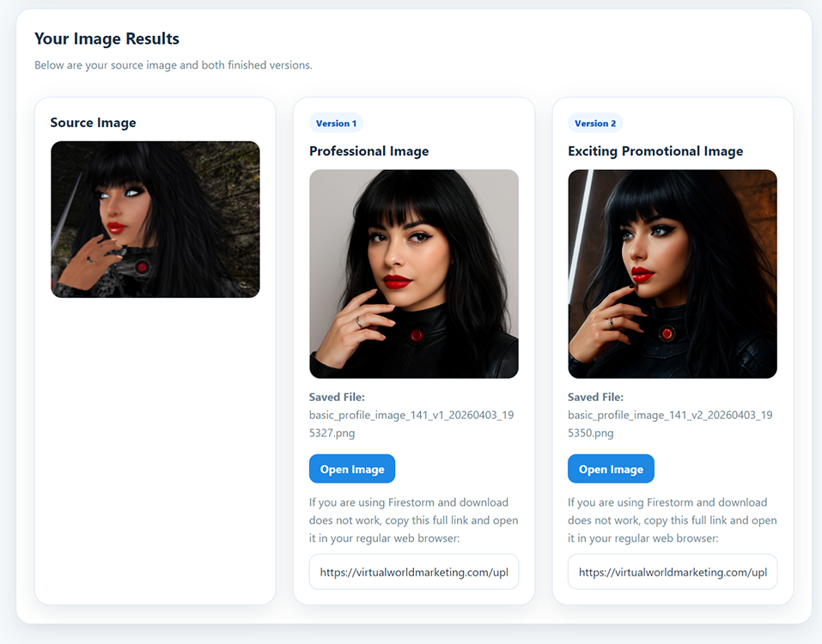Click the Version 1 badge
This screenshot has height=644, width=822.
point(336,124)
